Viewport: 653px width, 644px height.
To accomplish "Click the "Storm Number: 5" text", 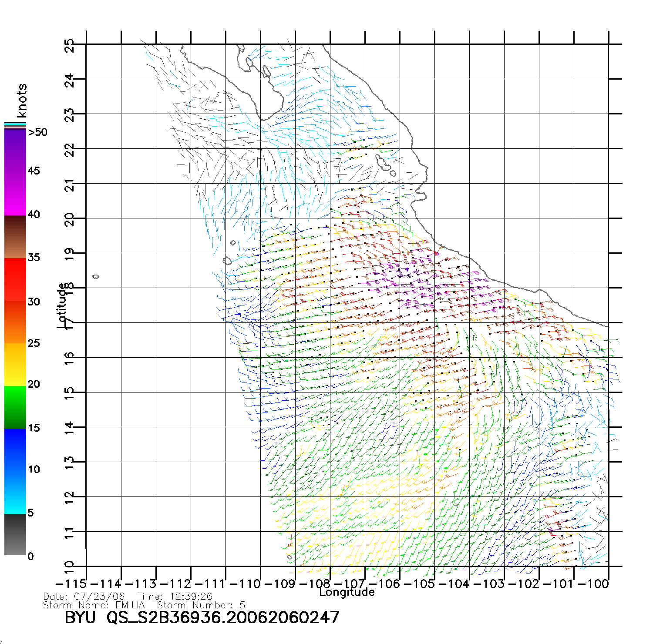I will pos(201,605).
